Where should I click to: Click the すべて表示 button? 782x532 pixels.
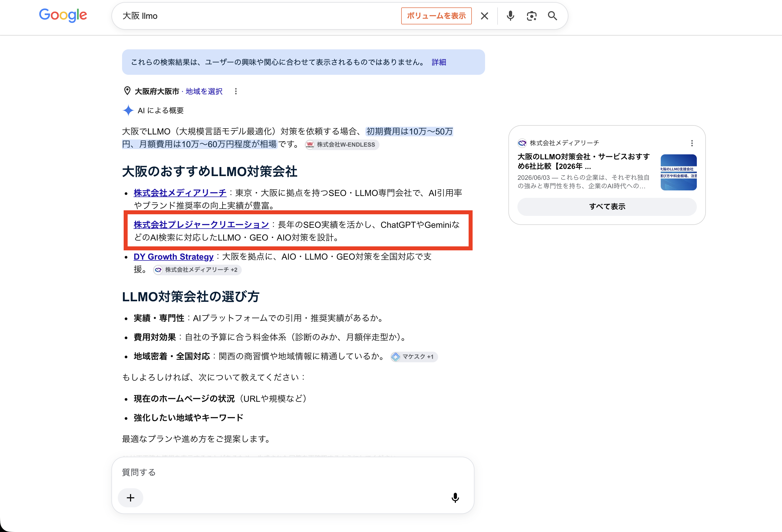[607, 207]
